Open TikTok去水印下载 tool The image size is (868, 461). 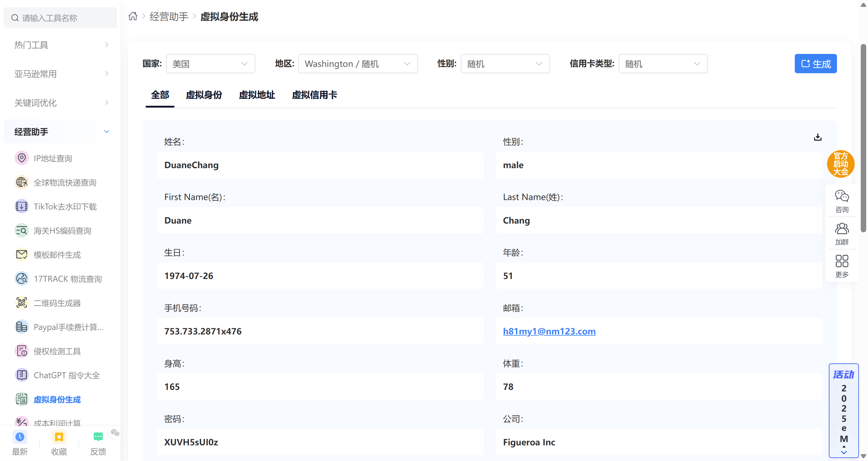click(65, 207)
